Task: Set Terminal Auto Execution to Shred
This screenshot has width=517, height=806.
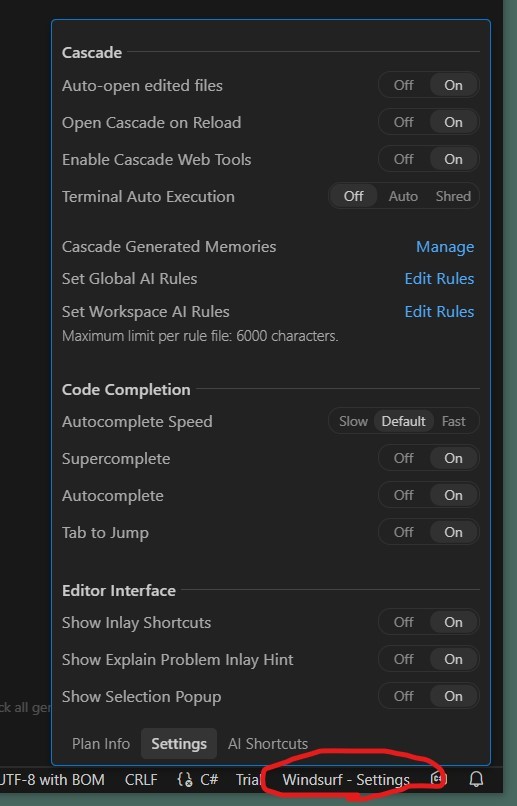Action: click(453, 196)
